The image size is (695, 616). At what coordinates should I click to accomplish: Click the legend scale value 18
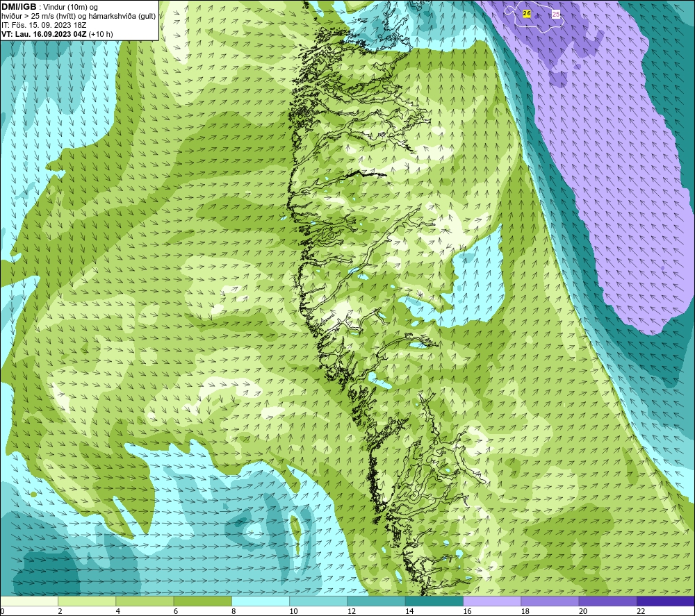coord(525,612)
